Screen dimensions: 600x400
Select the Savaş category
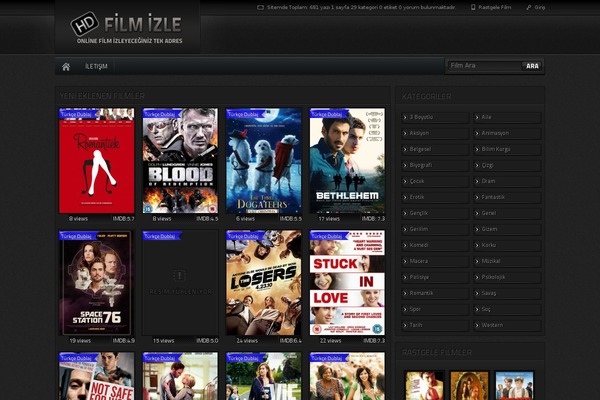point(507,293)
